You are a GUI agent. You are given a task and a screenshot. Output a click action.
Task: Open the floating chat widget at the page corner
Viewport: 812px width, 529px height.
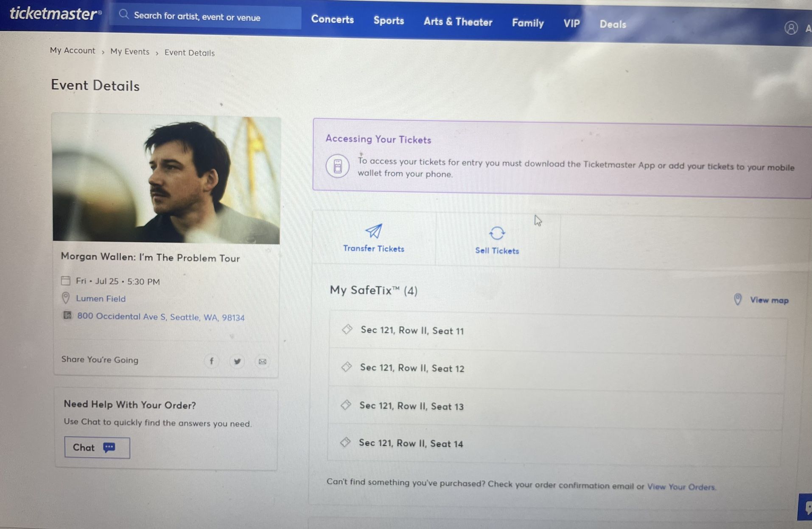(805, 507)
